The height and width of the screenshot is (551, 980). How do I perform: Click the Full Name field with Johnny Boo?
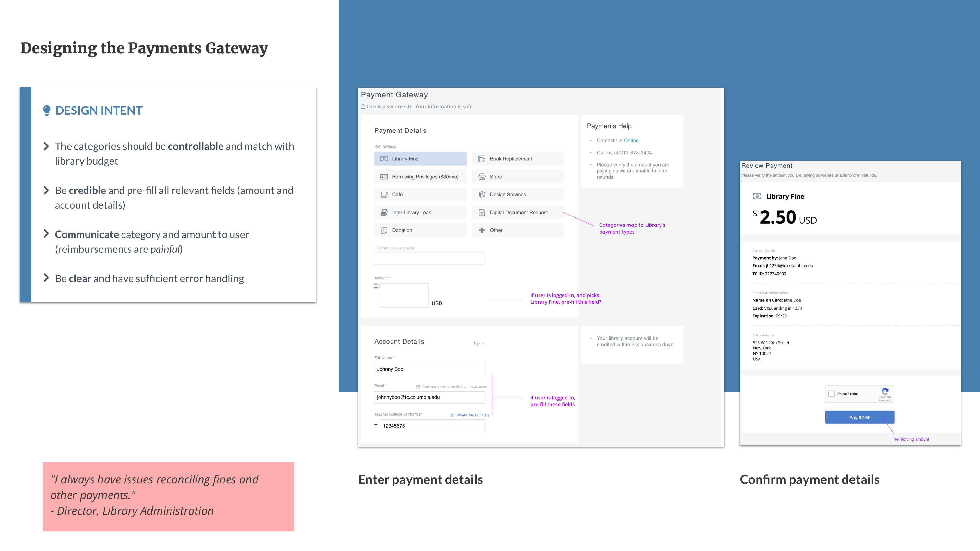429,369
